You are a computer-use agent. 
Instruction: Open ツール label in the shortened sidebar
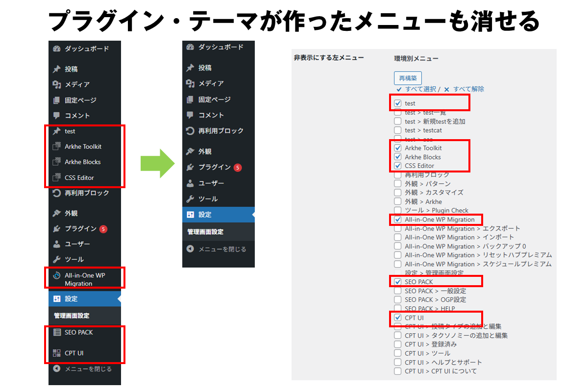point(208,199)
